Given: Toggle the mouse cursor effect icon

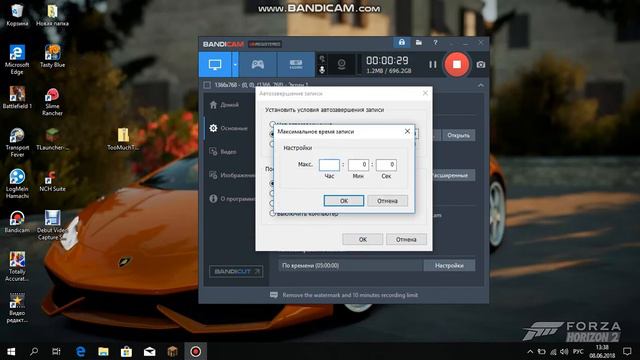Looking at the screenshot, I should pos(322,59).
